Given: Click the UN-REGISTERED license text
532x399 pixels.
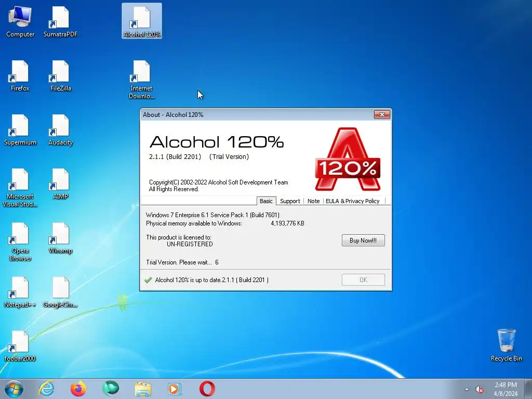Looking at the screenshot, I should click(x=190, y=244).
